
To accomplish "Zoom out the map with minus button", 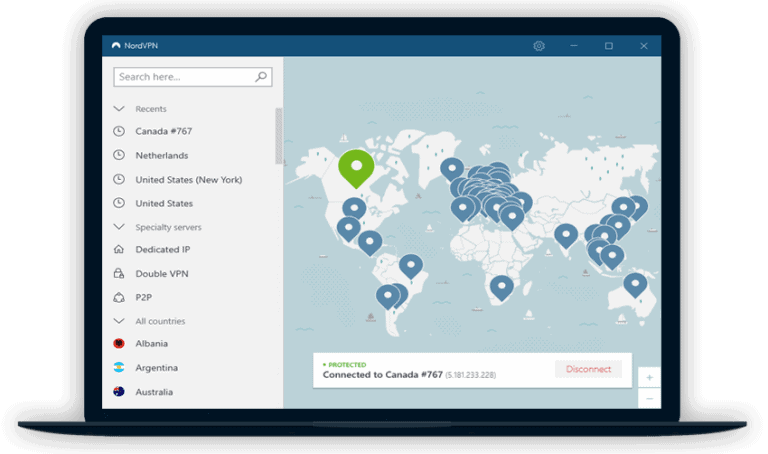I will click(649, 399).
